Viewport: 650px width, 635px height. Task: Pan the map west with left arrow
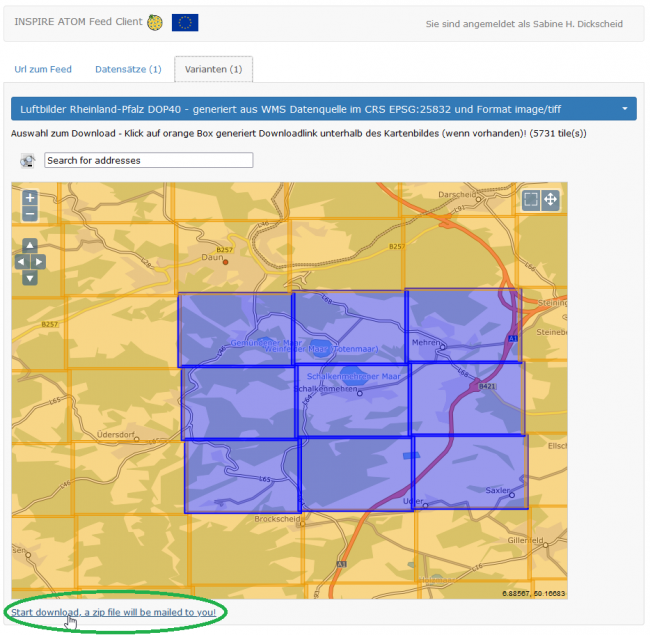coord(22,262)
